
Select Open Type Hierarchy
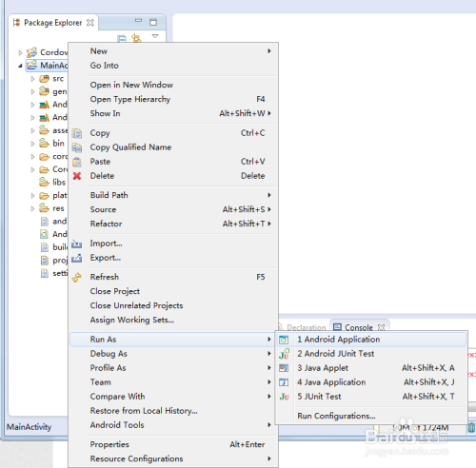coord(173,99)
